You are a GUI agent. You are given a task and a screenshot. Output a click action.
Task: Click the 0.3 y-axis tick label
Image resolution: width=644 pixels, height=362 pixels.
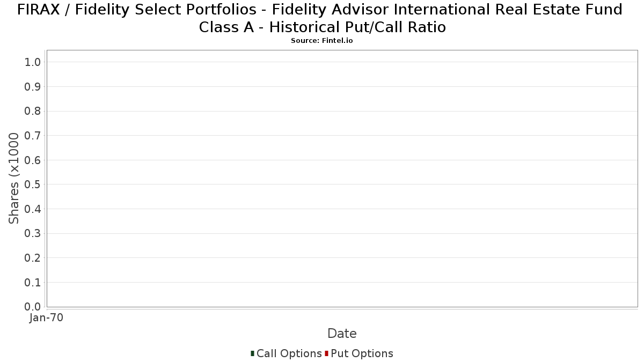click(x=33, y=234)
